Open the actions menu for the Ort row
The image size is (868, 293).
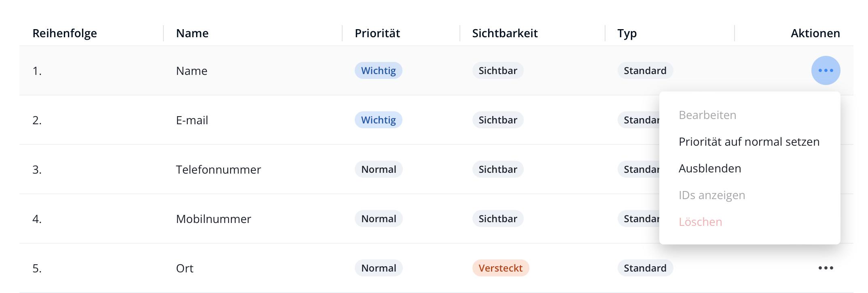click(x=826, y=268)
